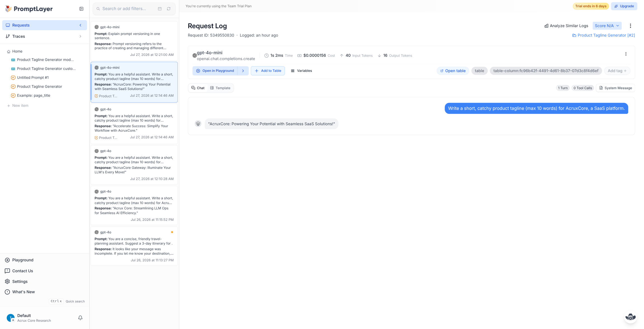Click the orange status dot on the last request
644x329 pixels.
click(172, 232)
